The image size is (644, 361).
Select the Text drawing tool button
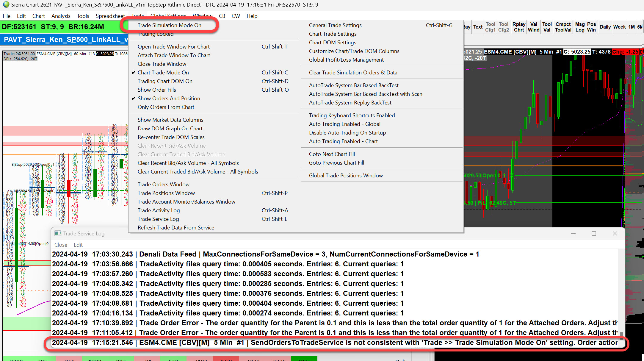[478, 27]
